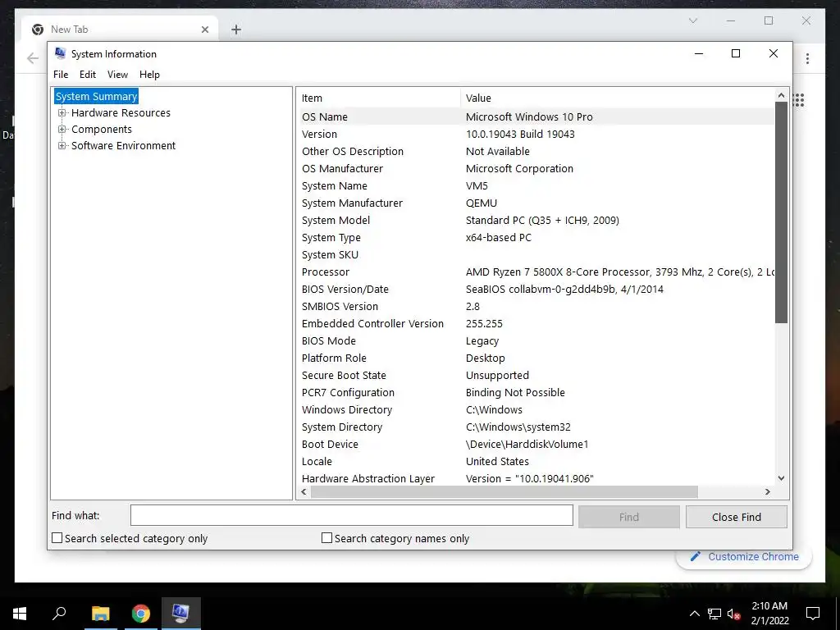Click scroll down arrow in details pane
The image size is (840, 630).
click(x=781, y=478)
